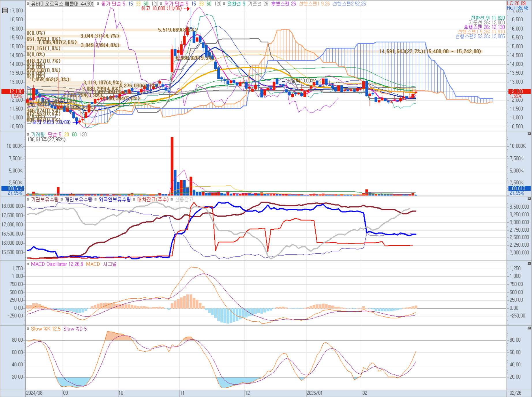532x397 pixels.
Task: Select the Slow %D 5 label
Action: tap(75, 329)
